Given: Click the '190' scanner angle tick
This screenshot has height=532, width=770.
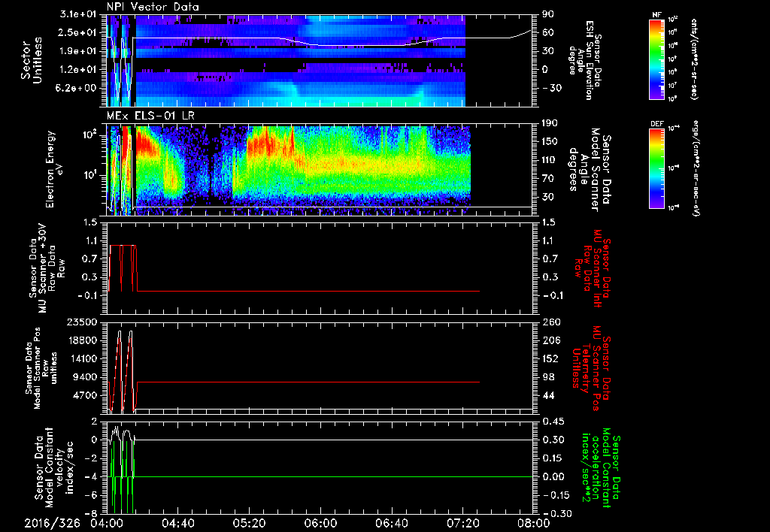Looking at the screenshot, I should (x=551, y=123).
